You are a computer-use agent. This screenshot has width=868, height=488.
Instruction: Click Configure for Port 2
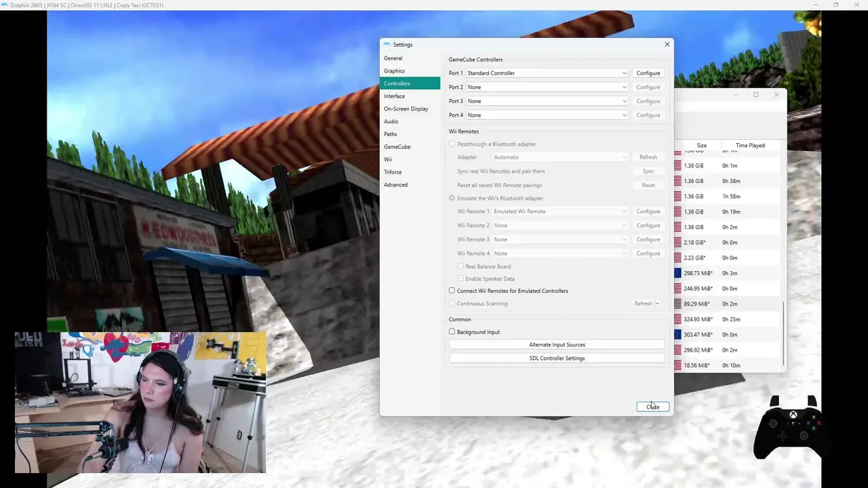coord(648,87)
